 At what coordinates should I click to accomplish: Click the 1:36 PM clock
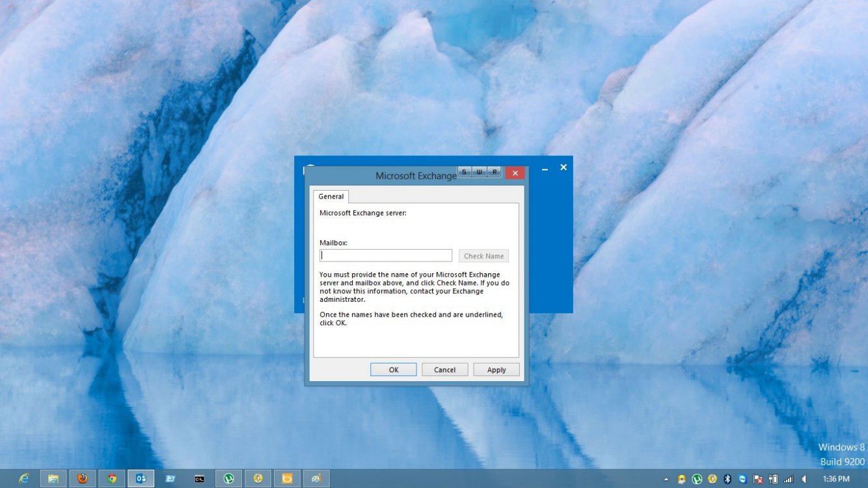836,479
